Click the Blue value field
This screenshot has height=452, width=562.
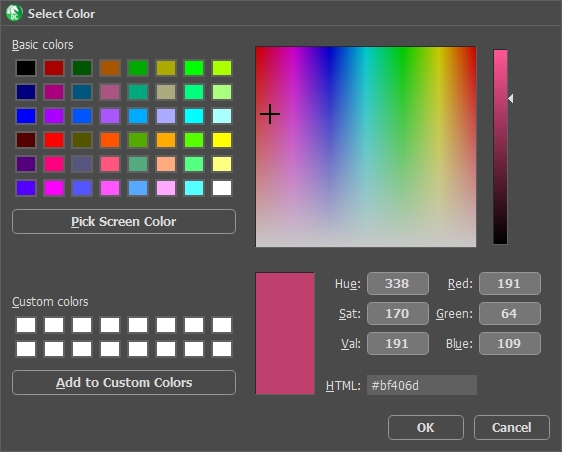click(x=510, y=343)
